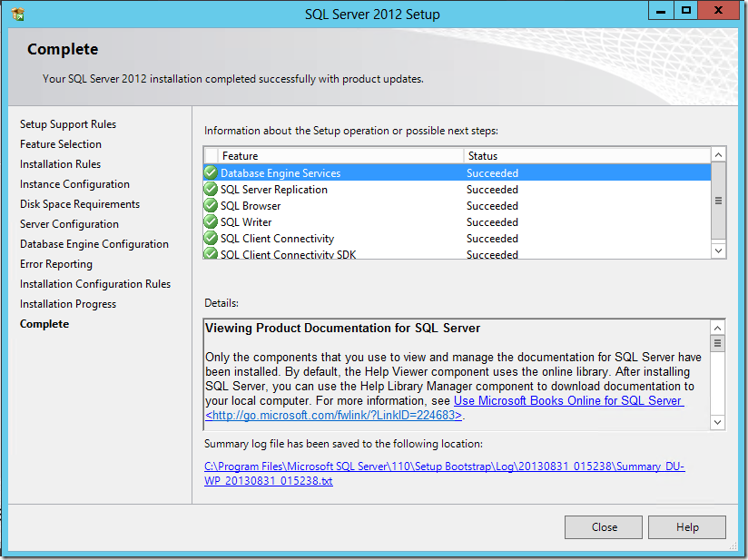Select the Setup Support Rules step
The image size is (748, 560).
(x=68, y=124)
